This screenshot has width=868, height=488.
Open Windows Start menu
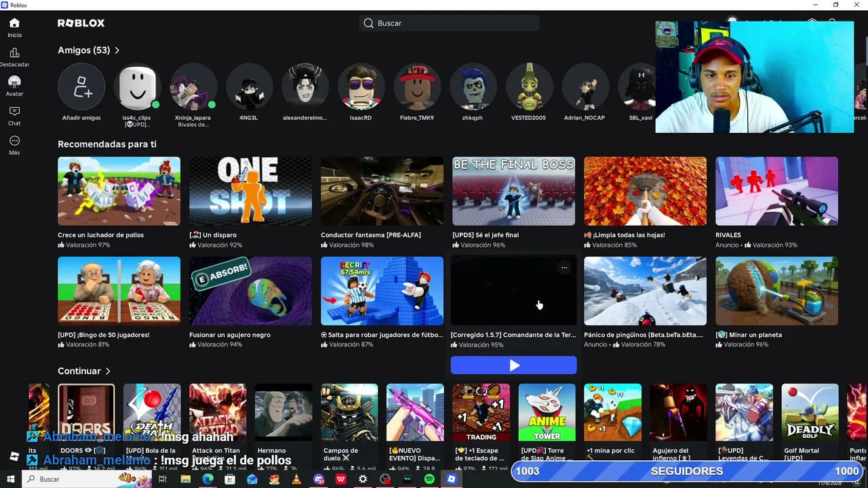click(x=12, y=479)
